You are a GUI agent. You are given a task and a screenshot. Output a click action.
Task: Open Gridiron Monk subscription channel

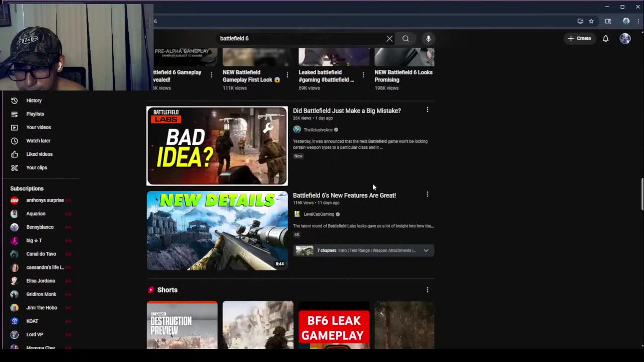click(40, 294)
